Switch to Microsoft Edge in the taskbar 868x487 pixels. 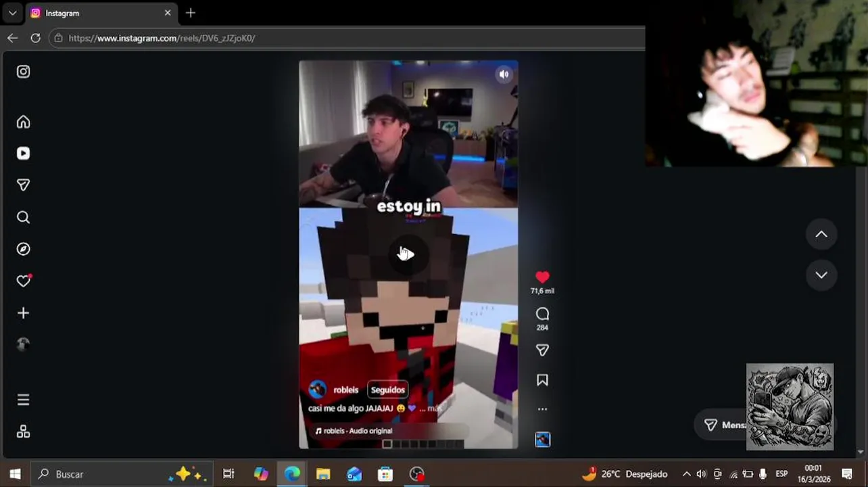[292, 474]
